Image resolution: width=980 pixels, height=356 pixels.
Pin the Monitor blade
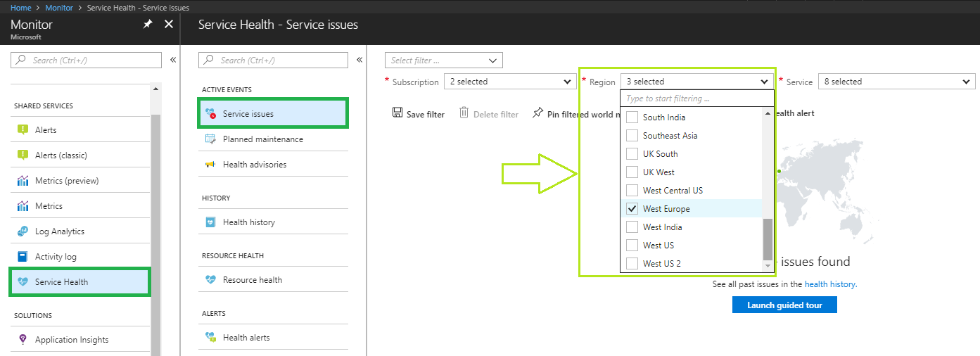coord(147,24)
